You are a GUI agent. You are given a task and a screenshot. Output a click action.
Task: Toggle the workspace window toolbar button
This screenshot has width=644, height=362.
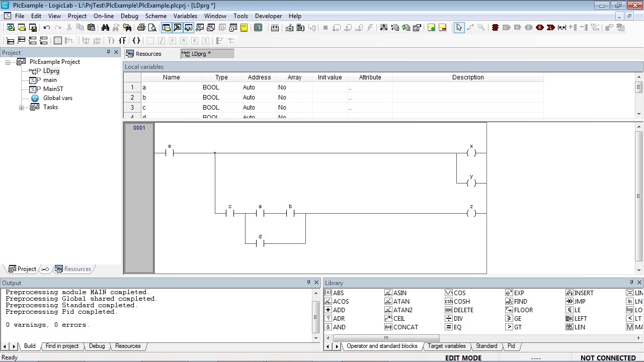167,28
